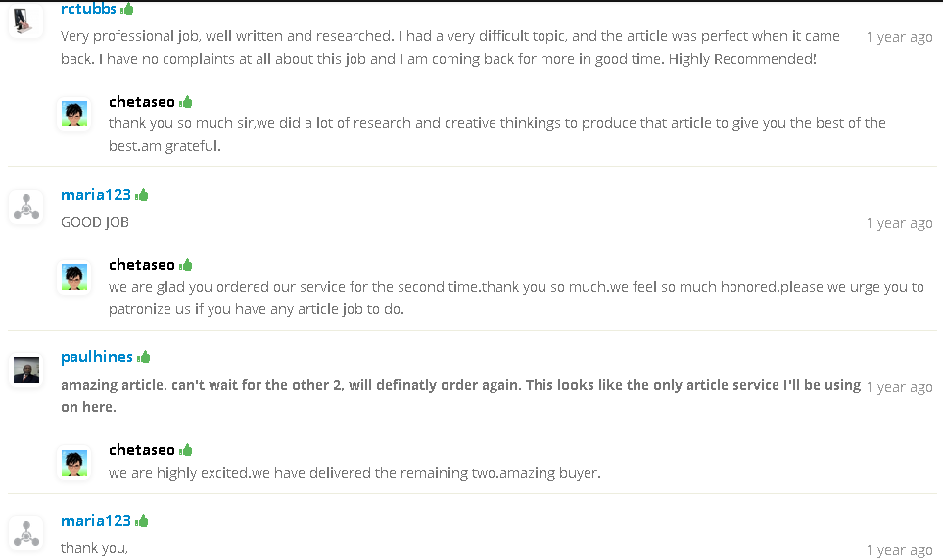943x560 pixels.
Task: Open paulhines profile picture
Action: click(26, 370)
